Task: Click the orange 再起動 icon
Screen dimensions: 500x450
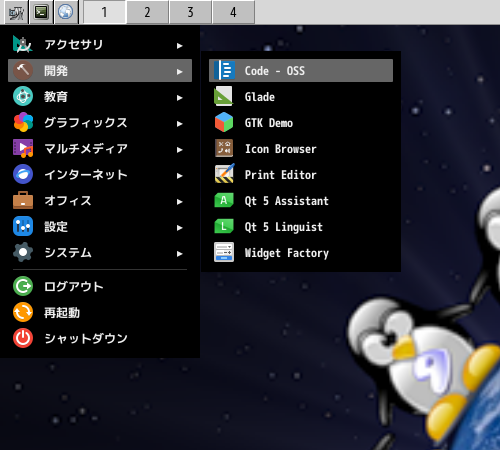Action: pos(23,312)
